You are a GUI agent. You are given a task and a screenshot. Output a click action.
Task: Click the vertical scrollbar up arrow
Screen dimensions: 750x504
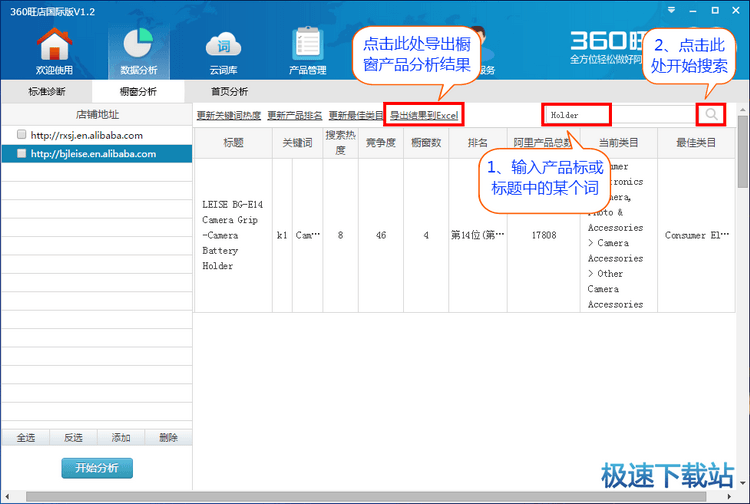click(742, 110)
